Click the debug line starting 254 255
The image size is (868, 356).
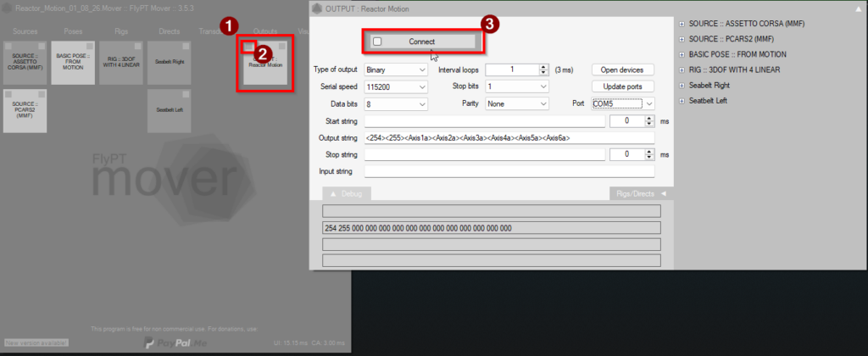pos(492,227)
